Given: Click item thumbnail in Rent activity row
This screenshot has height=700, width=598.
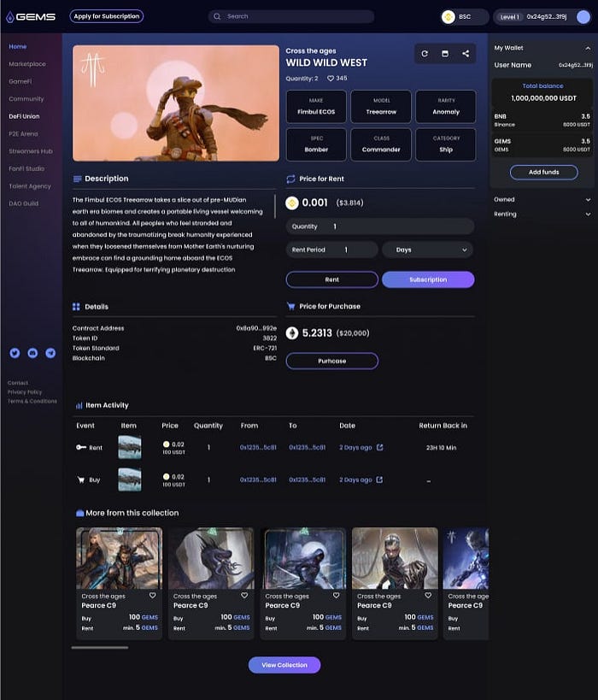Looking at the screenshot, I should 130,447.
